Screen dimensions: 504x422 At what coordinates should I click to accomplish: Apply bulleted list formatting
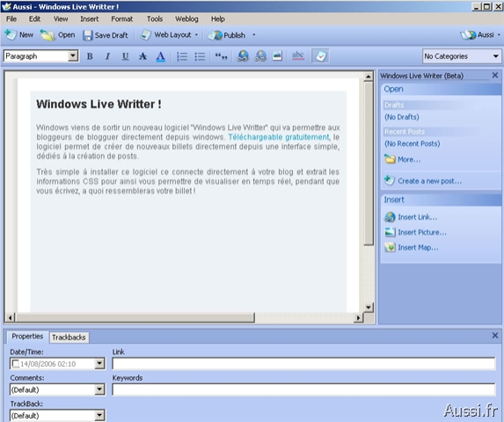pyautogui.click(x=200, y=56)
